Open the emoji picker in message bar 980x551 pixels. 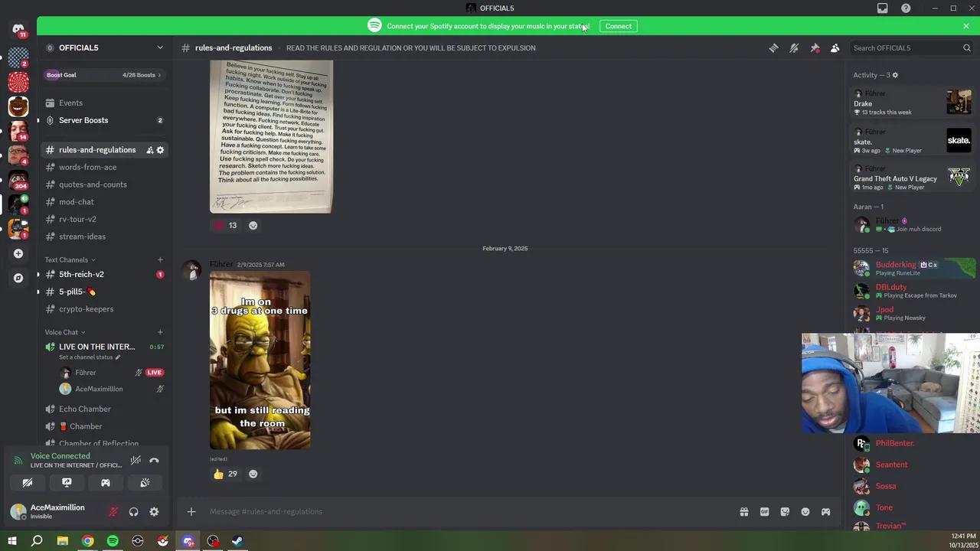pos(805,512)
